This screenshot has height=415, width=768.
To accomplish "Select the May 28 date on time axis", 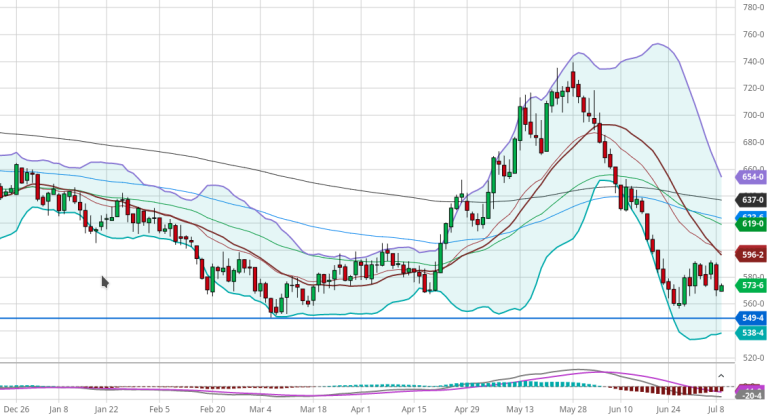I will 573,409.
